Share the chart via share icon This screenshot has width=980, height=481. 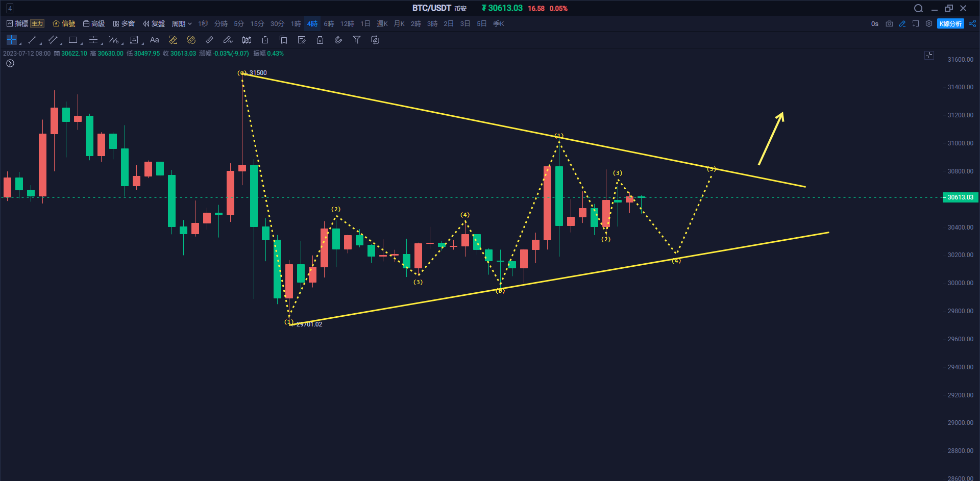972,23
